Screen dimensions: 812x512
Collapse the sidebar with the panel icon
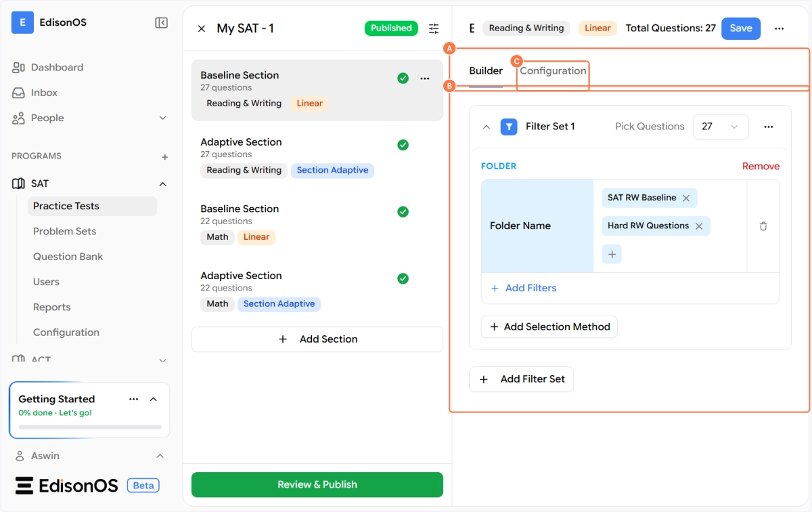pos(161,23)
